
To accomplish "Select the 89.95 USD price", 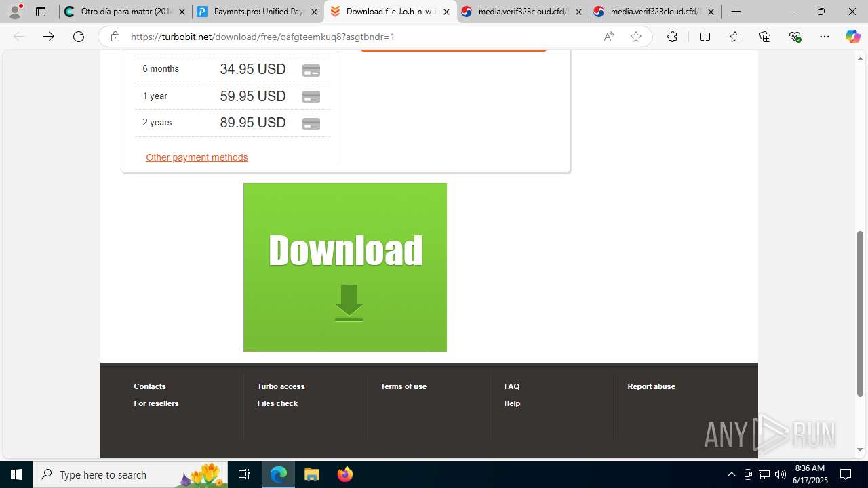I will [253, 123].
